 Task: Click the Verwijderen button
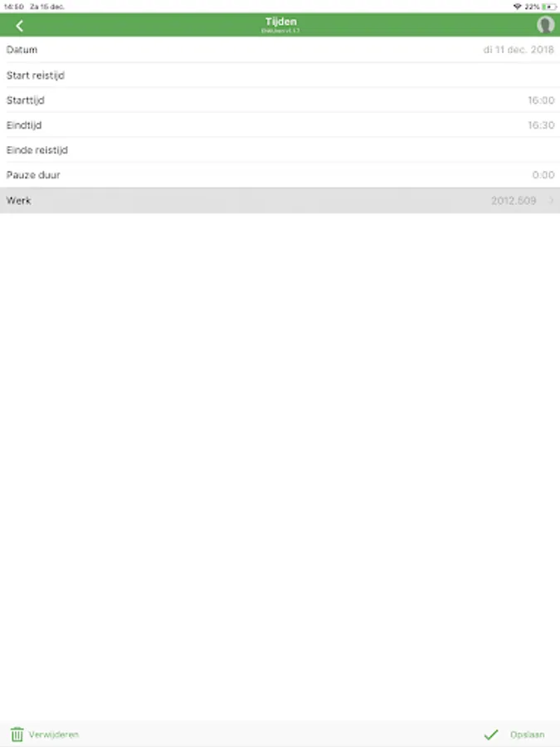[45, 735]
